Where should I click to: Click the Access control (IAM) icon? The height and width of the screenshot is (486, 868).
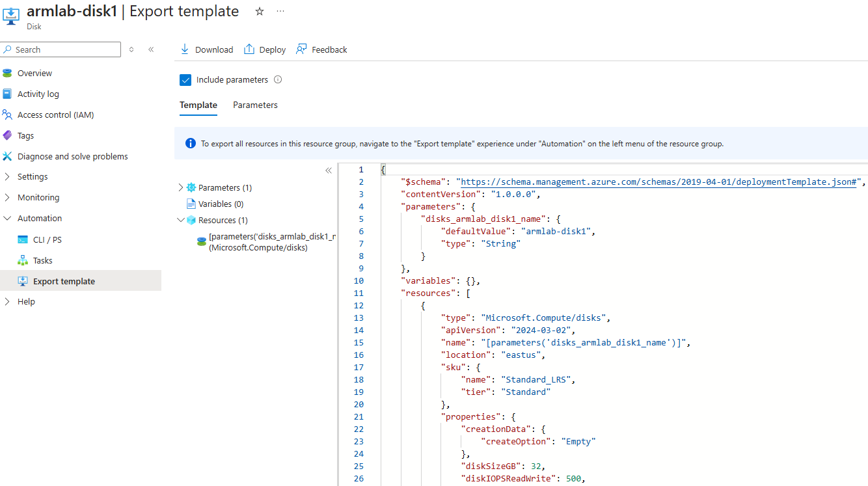point(7,115)
